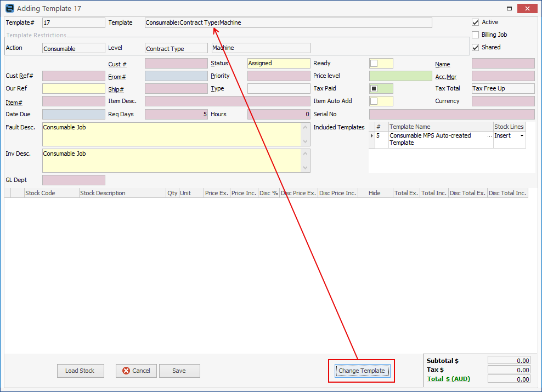Open the Action Consumable dropdown
The height and width of the screenshot is (392, 542).
[74, 48]
